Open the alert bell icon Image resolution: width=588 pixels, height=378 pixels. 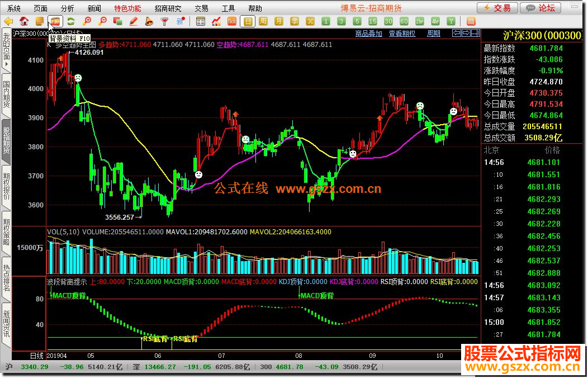tap(149, 21)
